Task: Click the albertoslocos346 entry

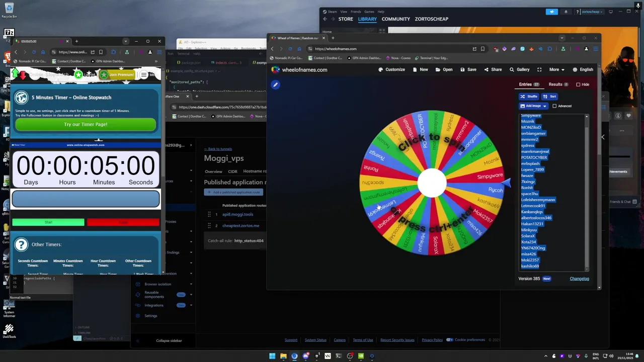Action: (x=536, y=218)
